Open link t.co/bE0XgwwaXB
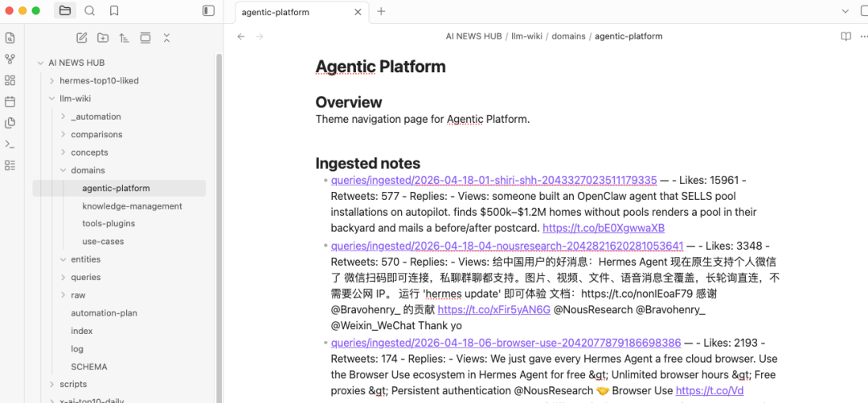The width and height of the screenshot is (868, 403). (x=604, y=228)
